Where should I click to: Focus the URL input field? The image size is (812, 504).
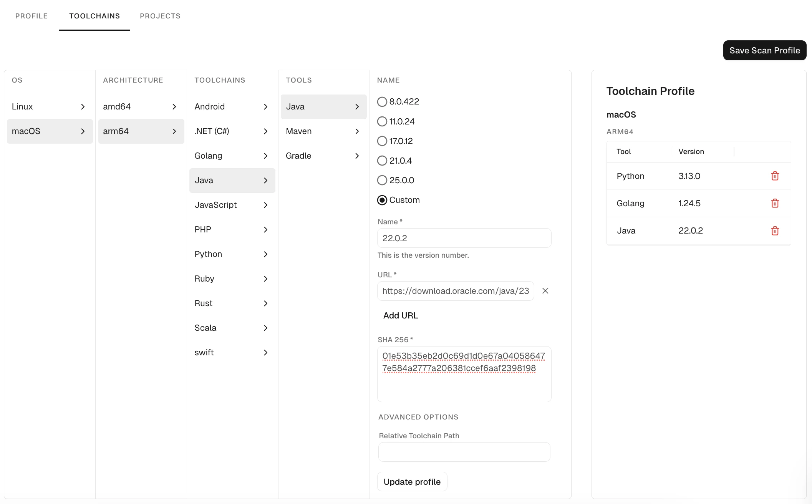[x=456, y=291]
